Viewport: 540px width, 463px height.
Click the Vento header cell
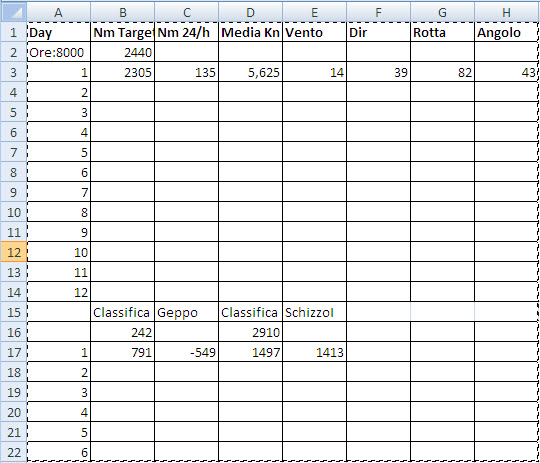pyautogui.click(x=314, y=32)
